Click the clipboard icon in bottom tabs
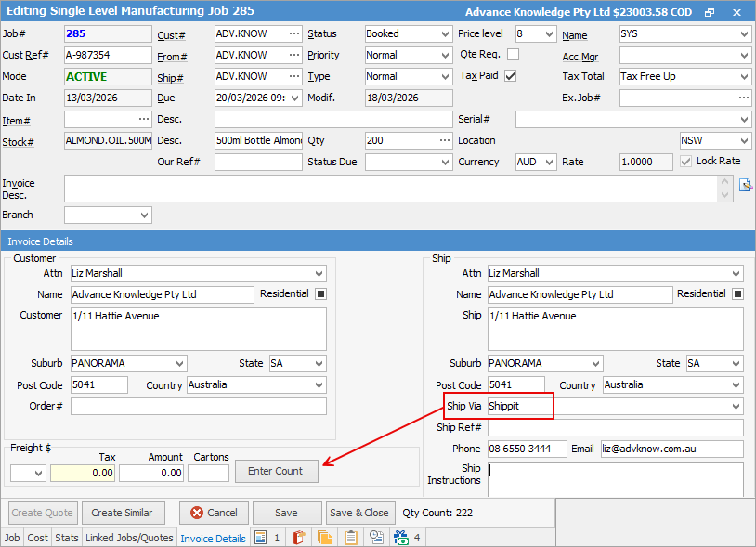 [350, 537]
